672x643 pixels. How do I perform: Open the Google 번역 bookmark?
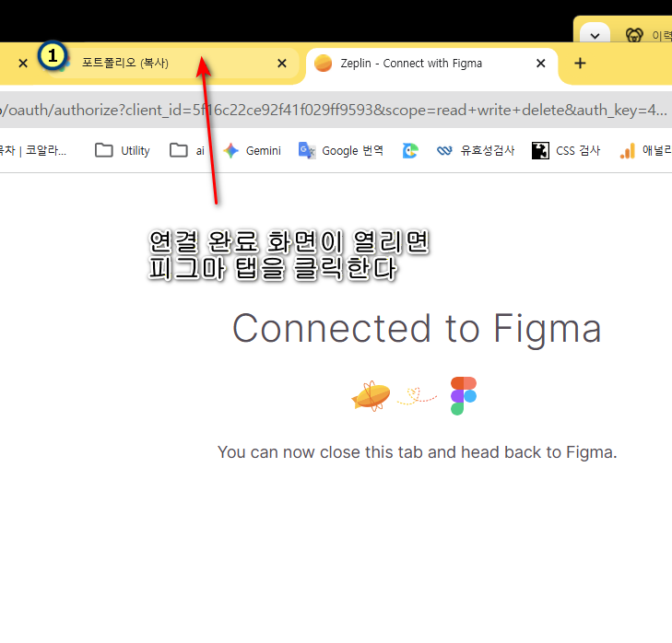tap(340, 150)
